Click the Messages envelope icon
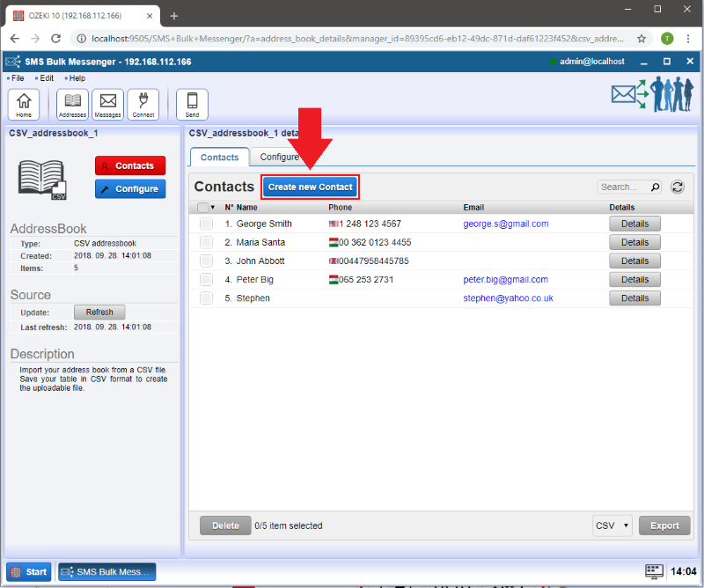Image resolution: width=704 pixels, height=588 pixels. [x=107, y=104]
